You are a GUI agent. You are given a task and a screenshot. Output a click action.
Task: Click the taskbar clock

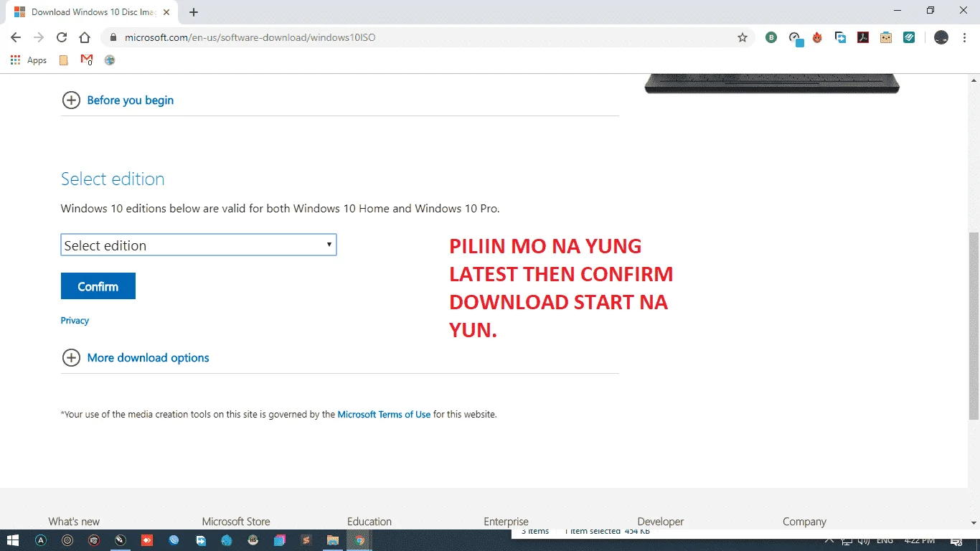919,540
